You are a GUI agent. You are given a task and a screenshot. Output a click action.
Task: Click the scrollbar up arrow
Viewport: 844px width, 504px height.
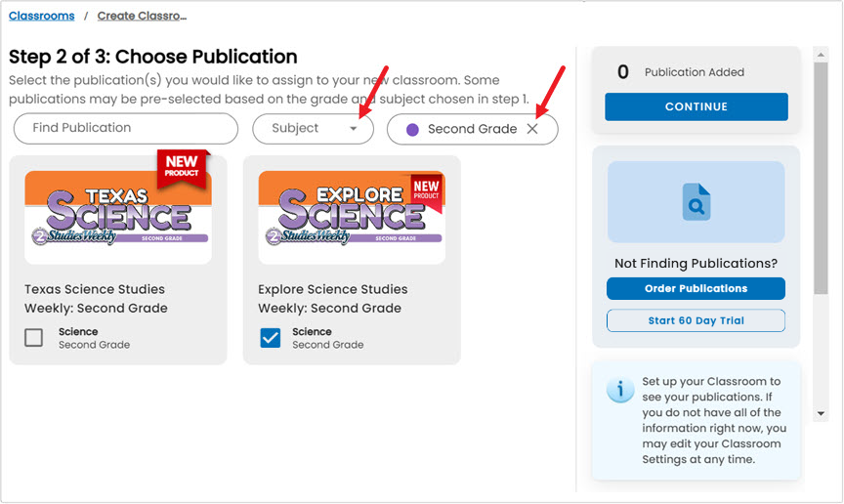pyautogui.click(x=821, y=55)
